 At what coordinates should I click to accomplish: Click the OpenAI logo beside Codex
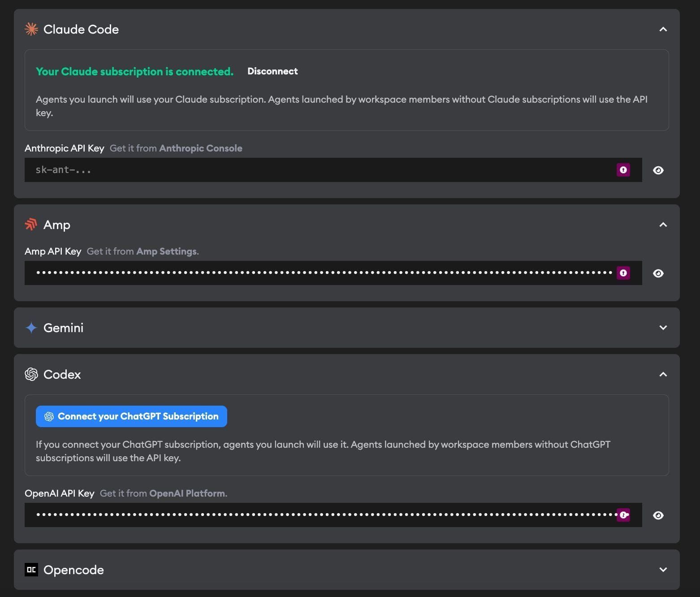pyautogui.click(x=31, y=374)
